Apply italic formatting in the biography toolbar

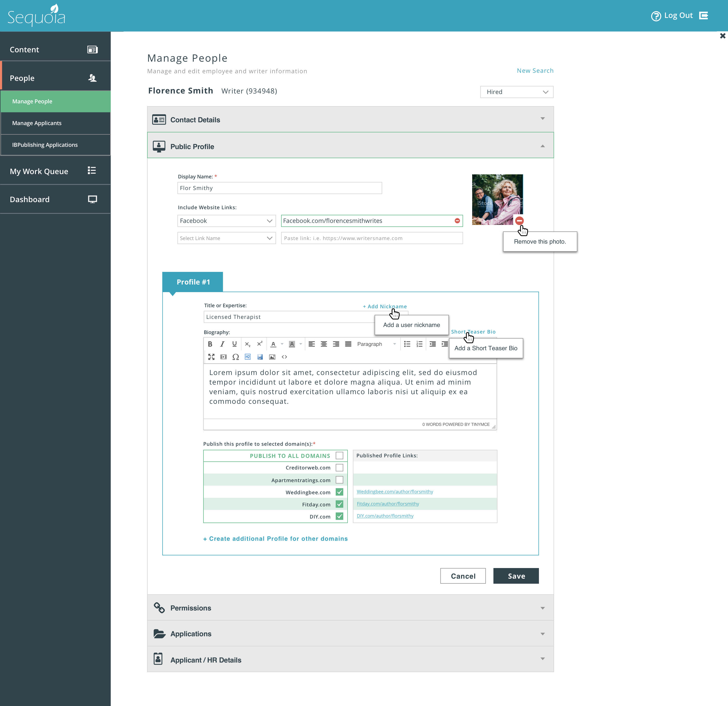point(222,344)
